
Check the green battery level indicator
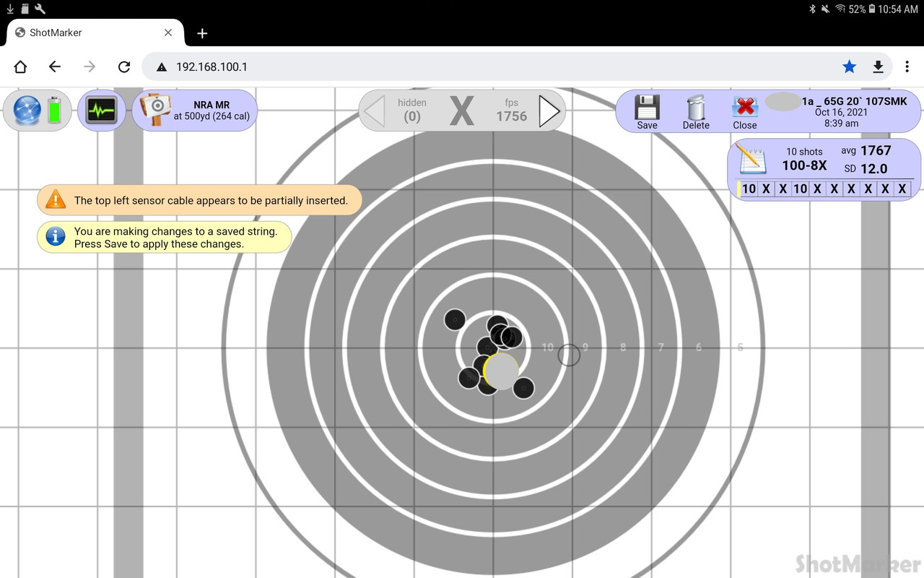click(x=54, y=111)
